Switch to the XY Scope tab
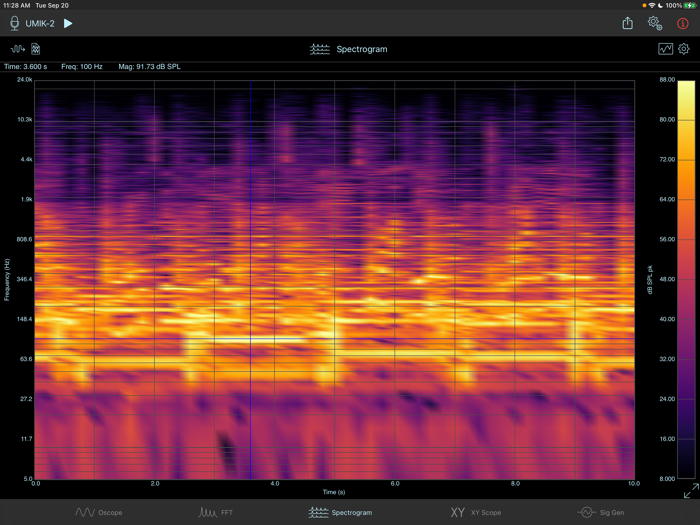 pos(475,512)
